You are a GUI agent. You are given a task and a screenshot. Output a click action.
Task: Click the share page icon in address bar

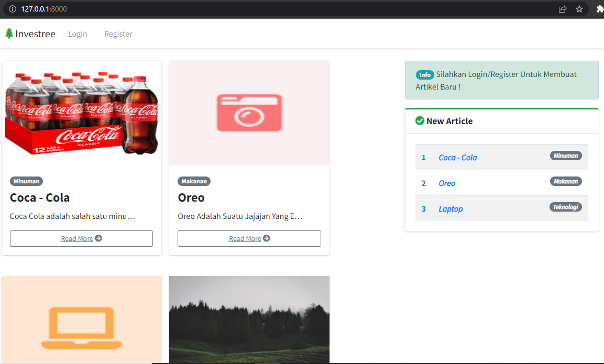(x=563, y=9)
